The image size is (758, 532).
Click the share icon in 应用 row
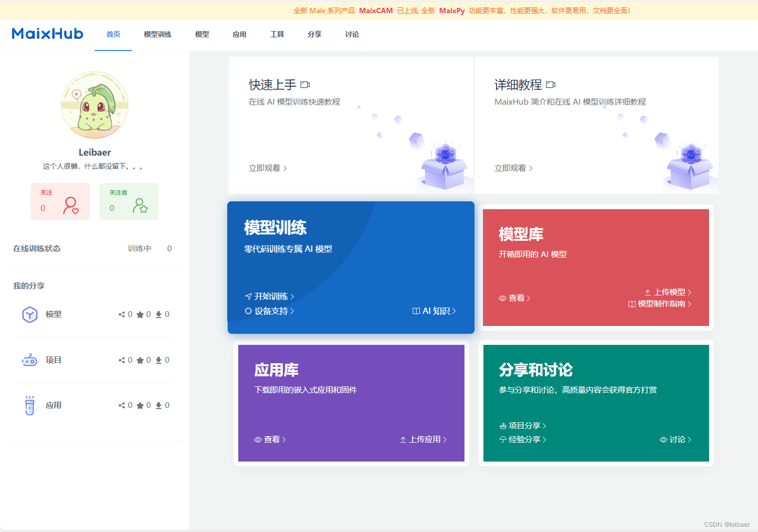(x=122, y=405)
